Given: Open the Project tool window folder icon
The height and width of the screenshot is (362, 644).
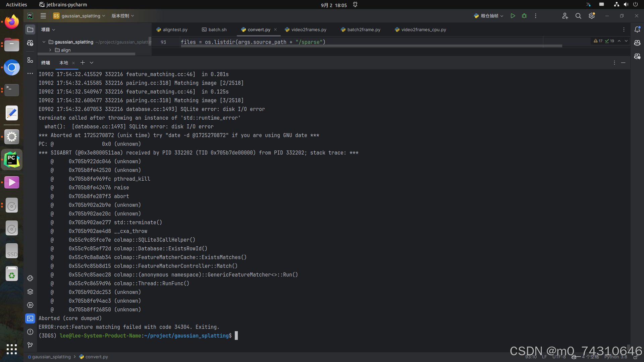Looking at the screenshot, I should coord(30,29).
